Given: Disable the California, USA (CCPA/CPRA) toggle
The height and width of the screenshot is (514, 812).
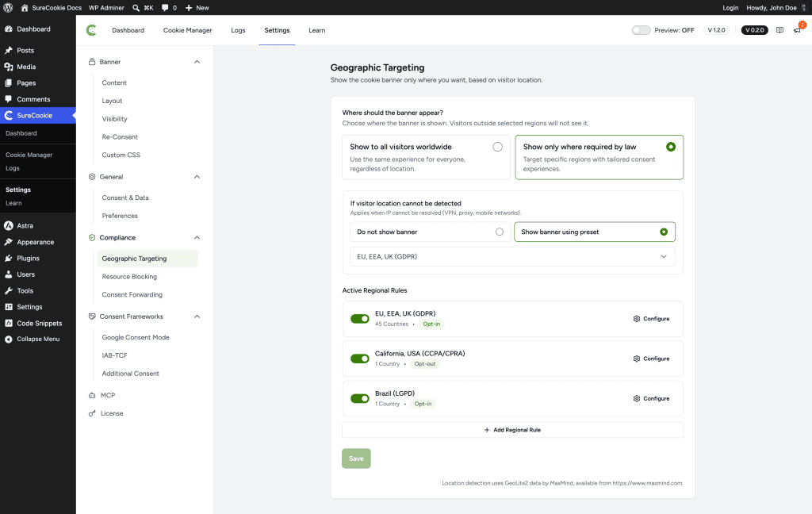Looking at the screenshot, I should tap(360, 359).
